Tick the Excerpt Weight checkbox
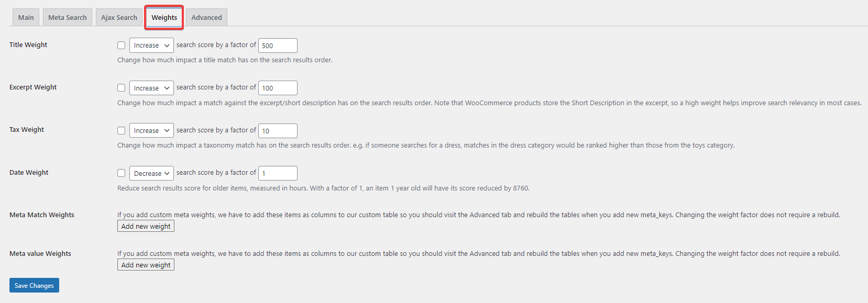868x303 pixels. coord(122,88)
